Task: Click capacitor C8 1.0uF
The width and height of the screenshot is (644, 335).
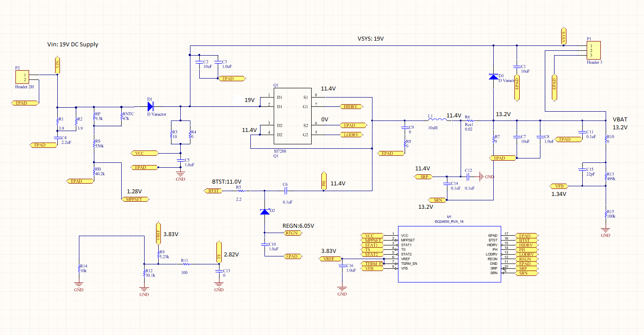Action: coord(540,137)
